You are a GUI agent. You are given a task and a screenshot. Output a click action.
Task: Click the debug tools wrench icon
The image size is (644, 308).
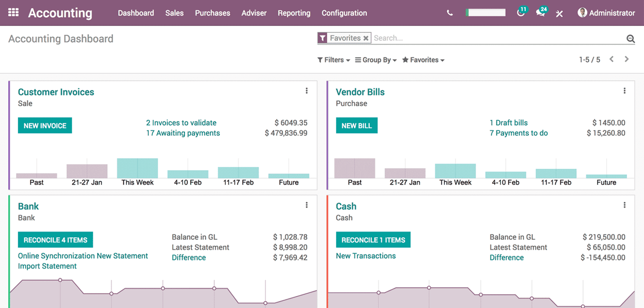[559, 13]
